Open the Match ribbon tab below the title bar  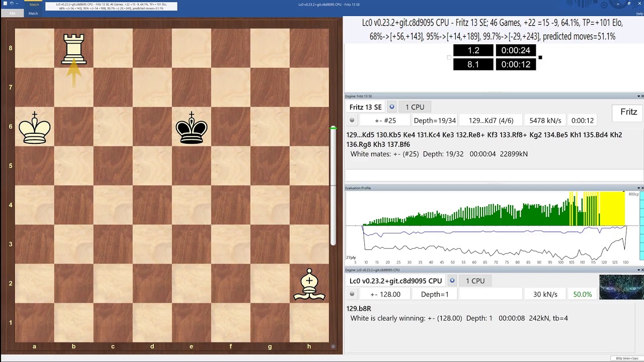(33, 14)
